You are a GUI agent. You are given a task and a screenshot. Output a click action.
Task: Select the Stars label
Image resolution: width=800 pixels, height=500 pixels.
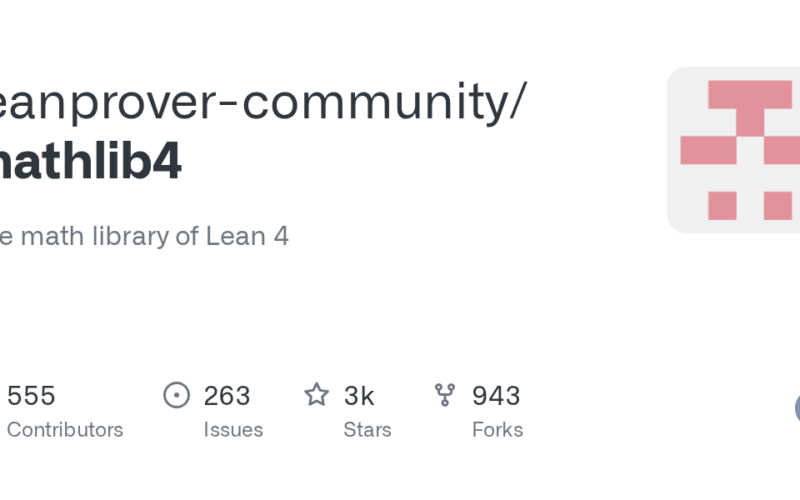(x=367, y=430)
